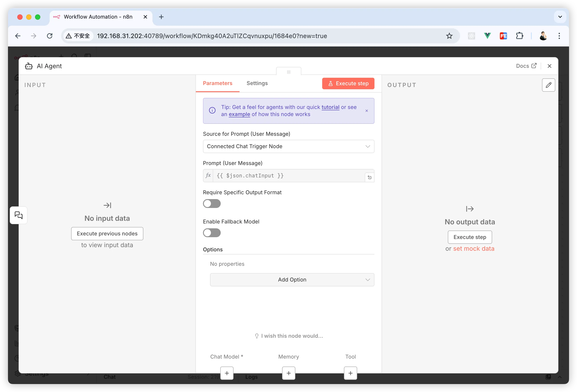
Task: Open the prompt expression editor expand icon
Action: [x=369, y=177]
